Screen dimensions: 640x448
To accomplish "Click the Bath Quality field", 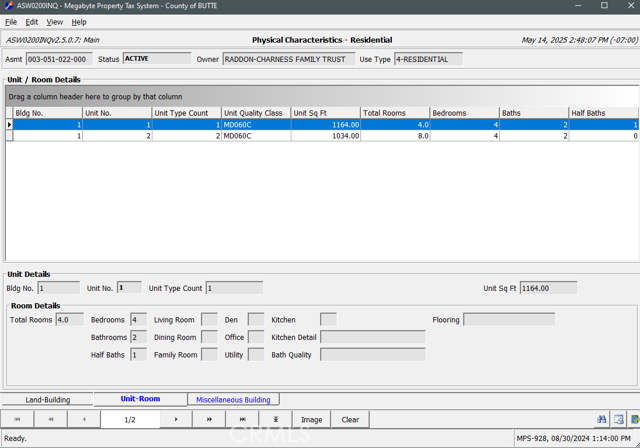I will tap(373, 355).
